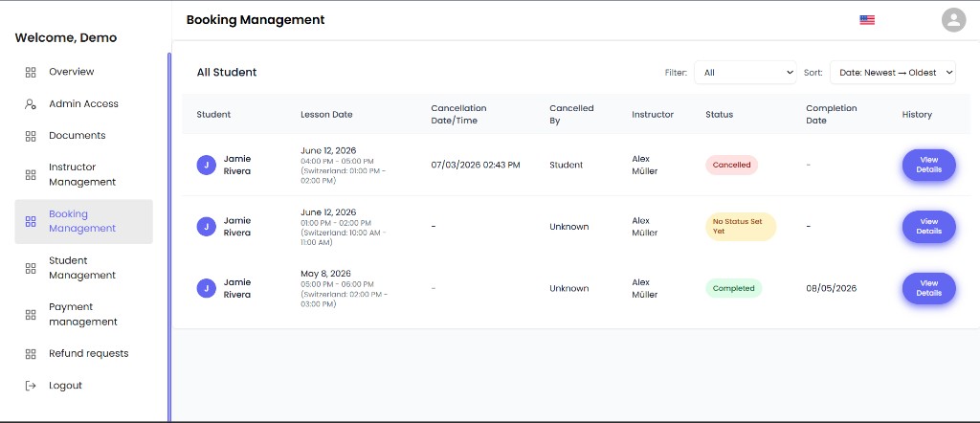This screenshot has height=423, width=980.
Task: Open the Filter dropdown showing All
Action: pyautogui.click(x=745, y=73)
